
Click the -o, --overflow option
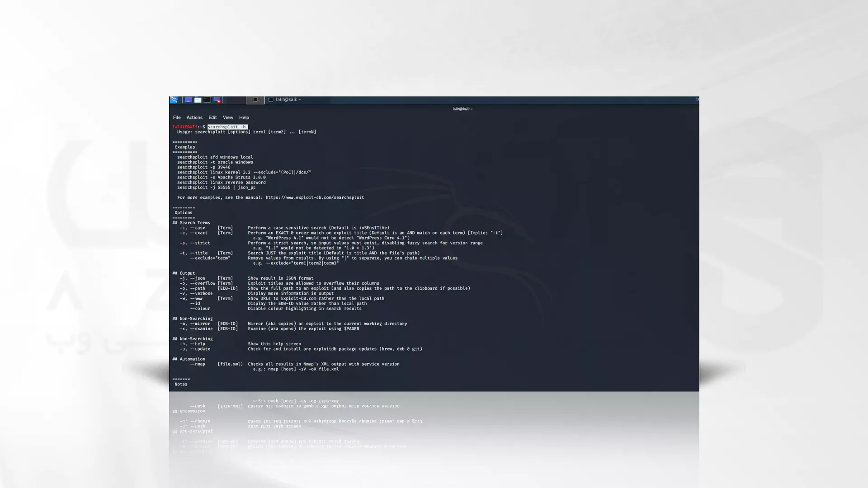[x=197, y=284]
